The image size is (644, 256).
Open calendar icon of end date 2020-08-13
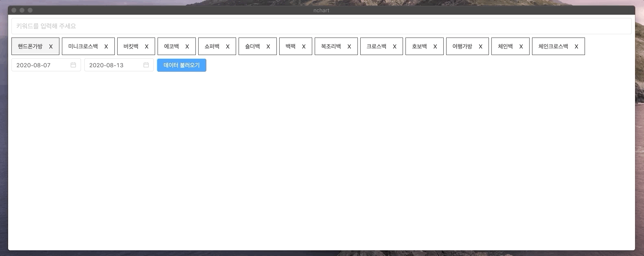[x=146, y=65]
